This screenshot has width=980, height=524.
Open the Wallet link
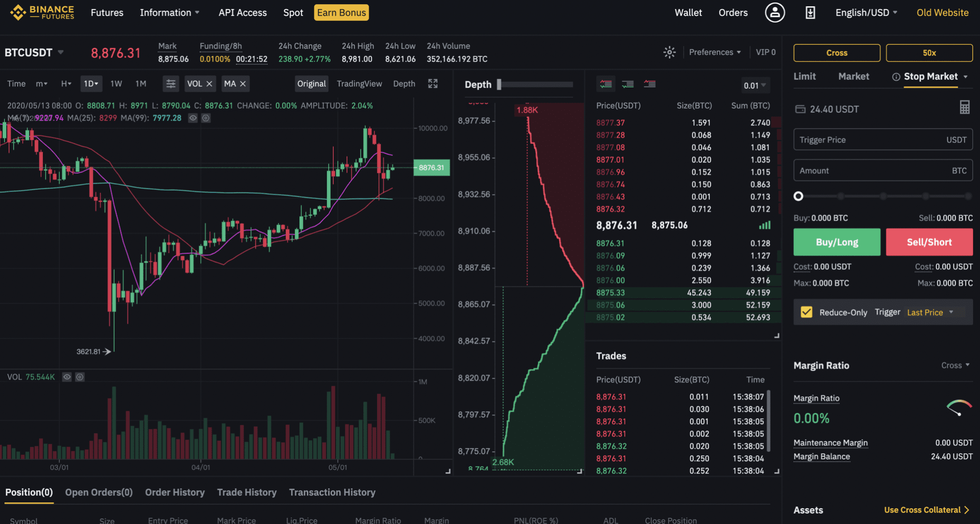pos(688,12)
